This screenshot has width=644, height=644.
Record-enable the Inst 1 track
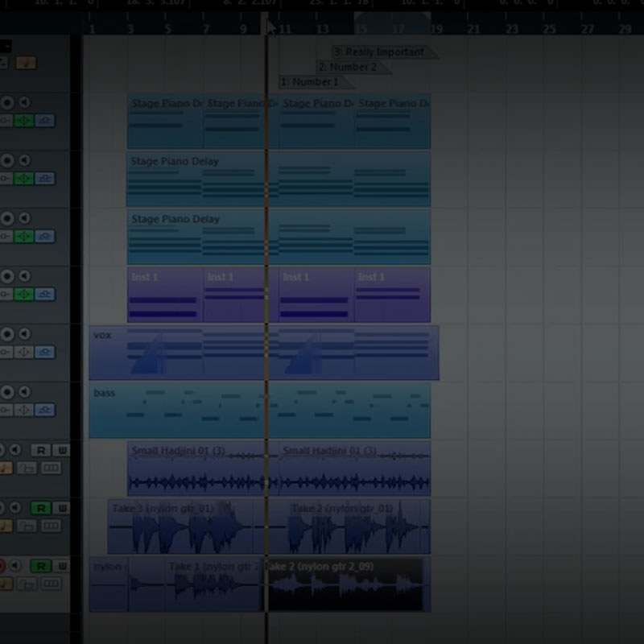[7, 276]
